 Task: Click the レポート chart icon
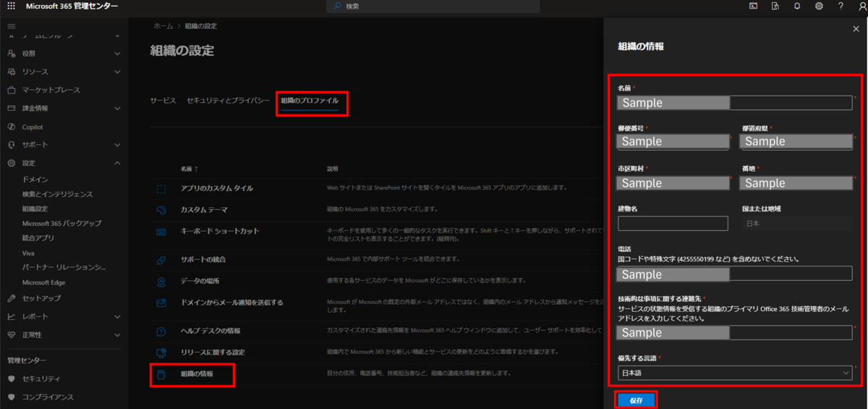click(11, 316)
